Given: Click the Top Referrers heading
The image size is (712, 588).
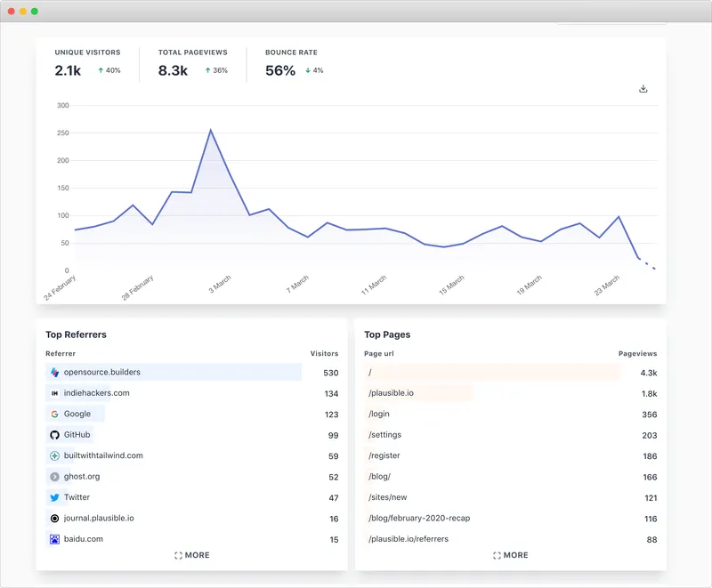Looking at the screenshot, I should [x=76, y=334].
